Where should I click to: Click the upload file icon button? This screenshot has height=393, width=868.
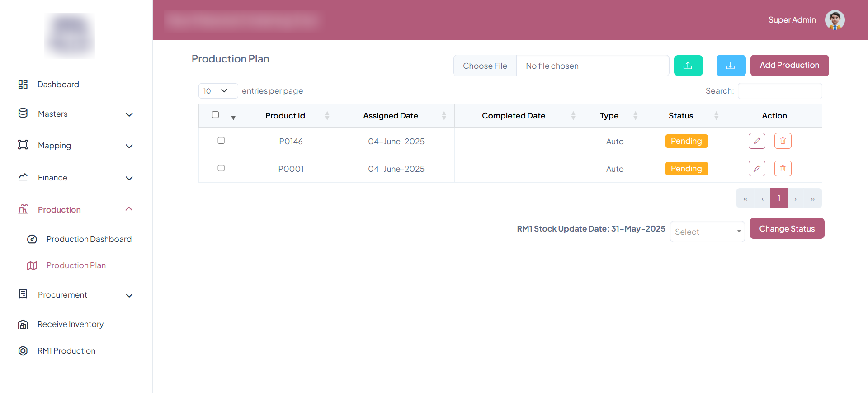pos(688,66)
